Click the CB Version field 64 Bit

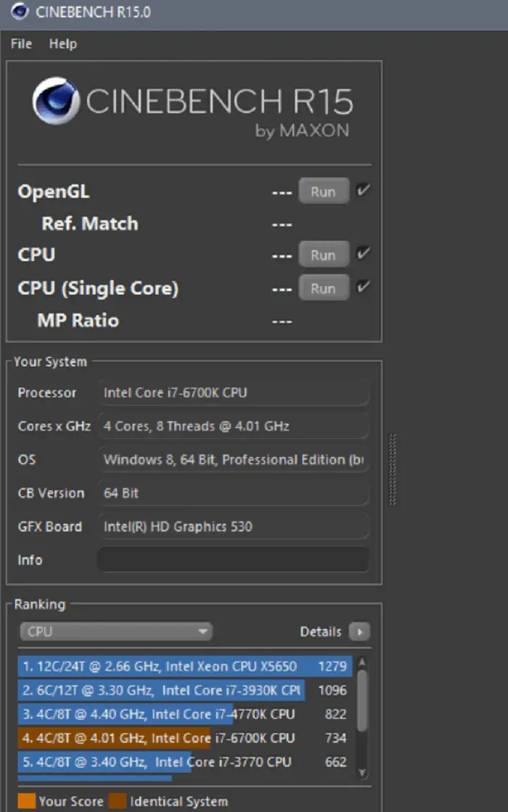pyautogui.click(x=233, y=493)
